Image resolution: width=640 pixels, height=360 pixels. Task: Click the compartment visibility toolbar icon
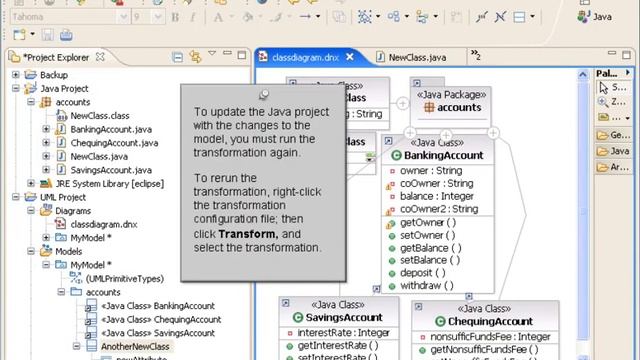[519, 17]
